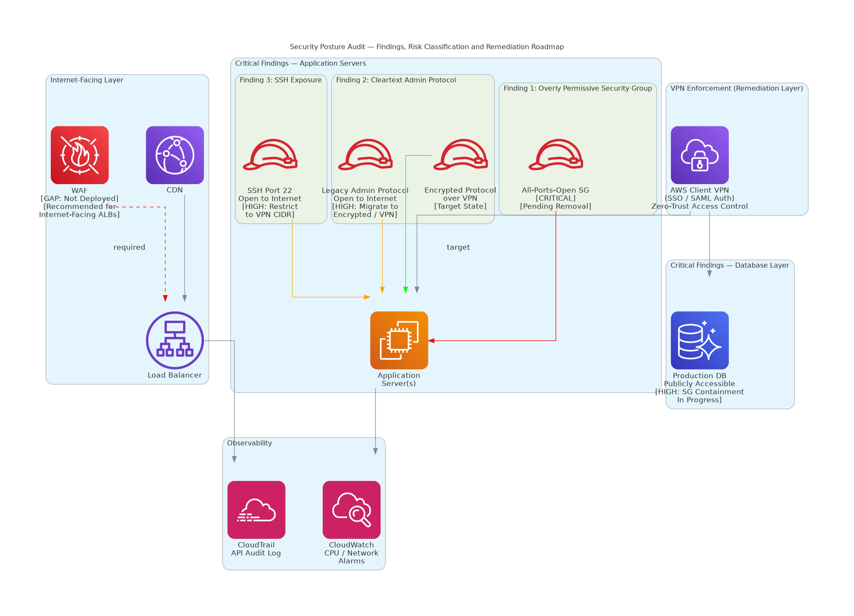The image size is (854, 616).
Task: Click the VPN Enforcement (Remediation Layer) label
Action: click(x=737, y=88)
